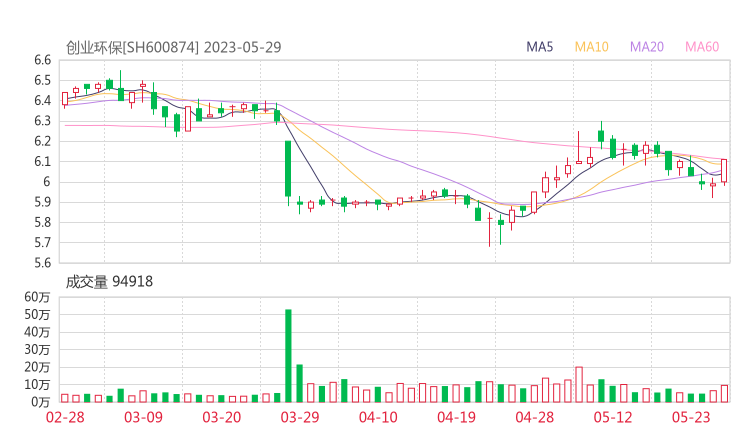Click the 03-20 date axis label
The width and height of the screenshot is (740, 440).
pyautogui.click(x=222, y=417)
